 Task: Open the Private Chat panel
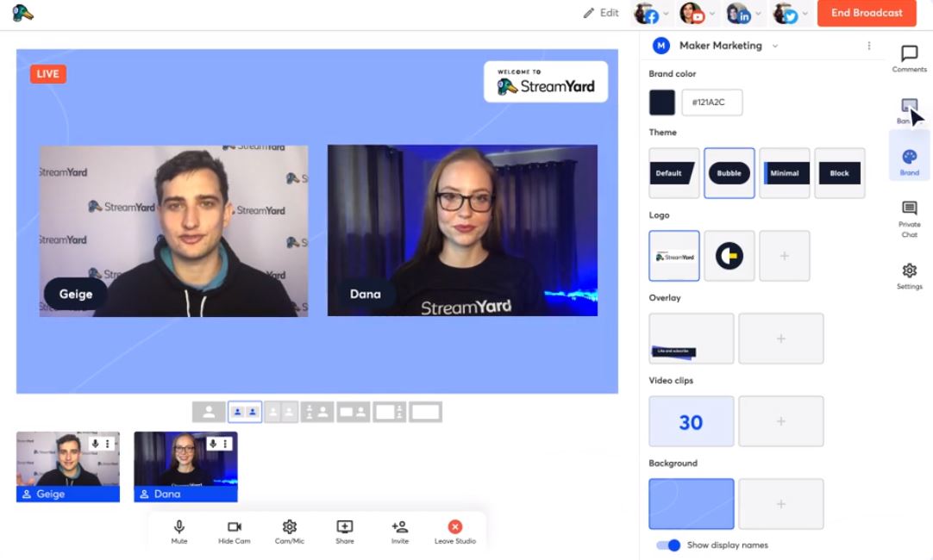(909, 208)
